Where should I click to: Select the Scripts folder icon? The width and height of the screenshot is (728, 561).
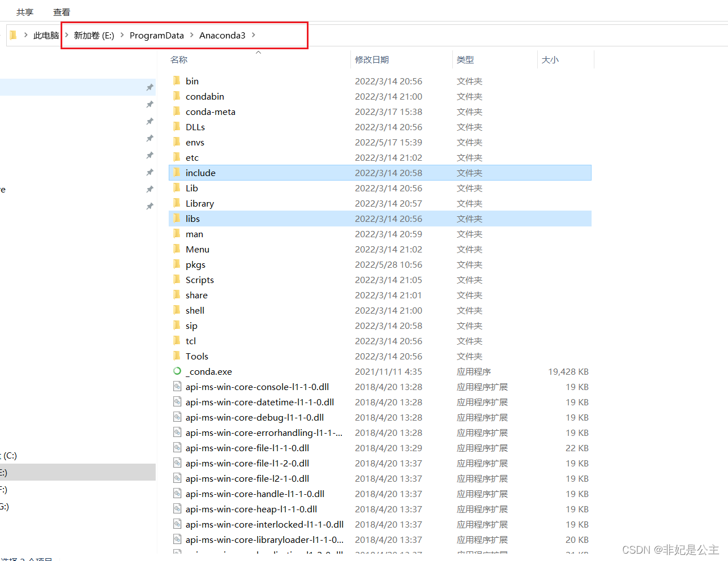[x=177, y=279]
